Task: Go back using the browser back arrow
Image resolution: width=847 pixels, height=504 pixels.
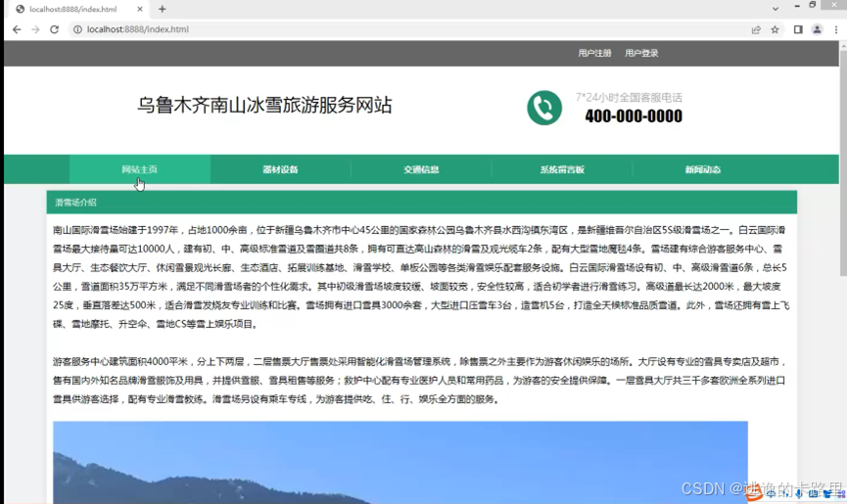Action: [17, 29]
